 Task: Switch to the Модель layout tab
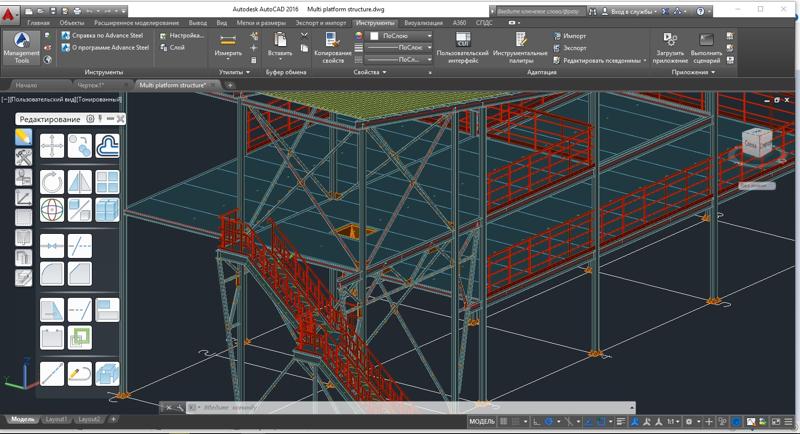tap(22, 419)
